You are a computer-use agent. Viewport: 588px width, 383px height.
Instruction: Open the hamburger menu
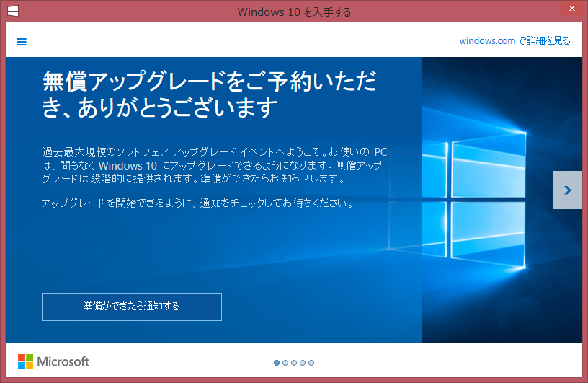[x=22, y=42]
